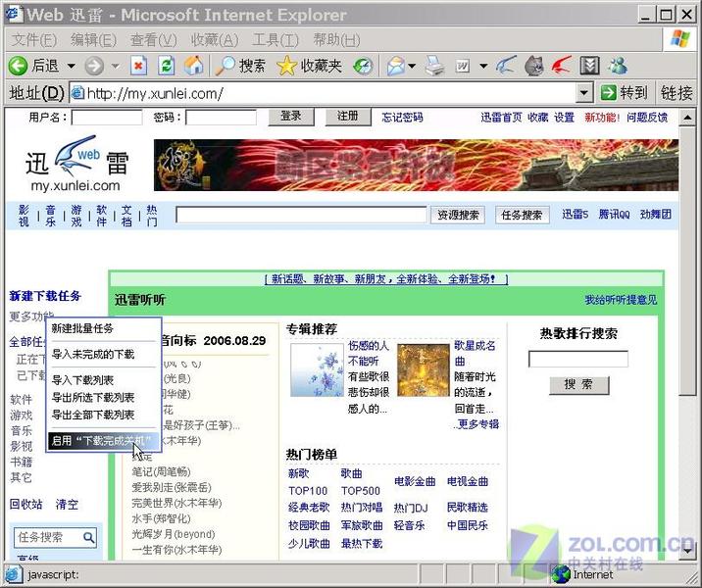Open the History clock icon
Screen dimensions: 702x588
pyautogui.click(x=363, y=67)
